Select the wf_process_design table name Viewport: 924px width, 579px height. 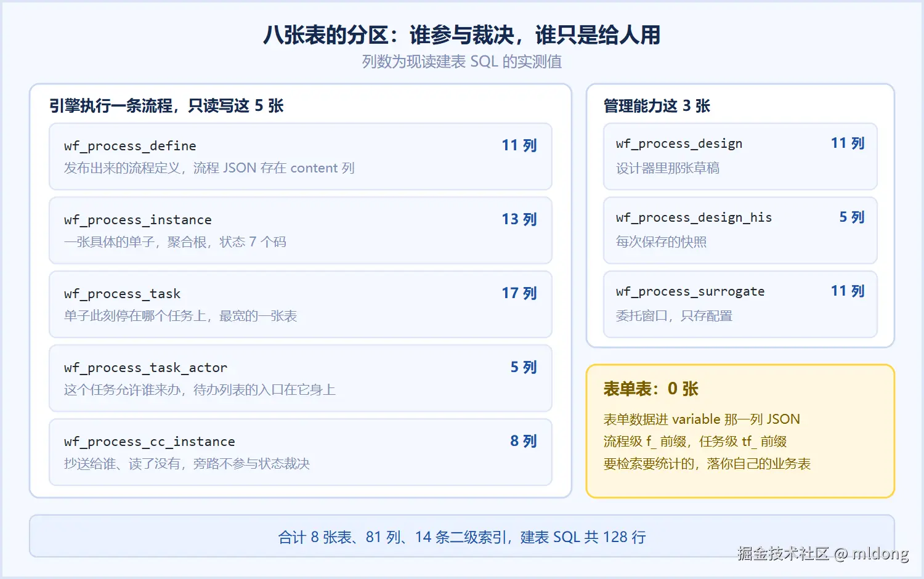pos(679,144)
